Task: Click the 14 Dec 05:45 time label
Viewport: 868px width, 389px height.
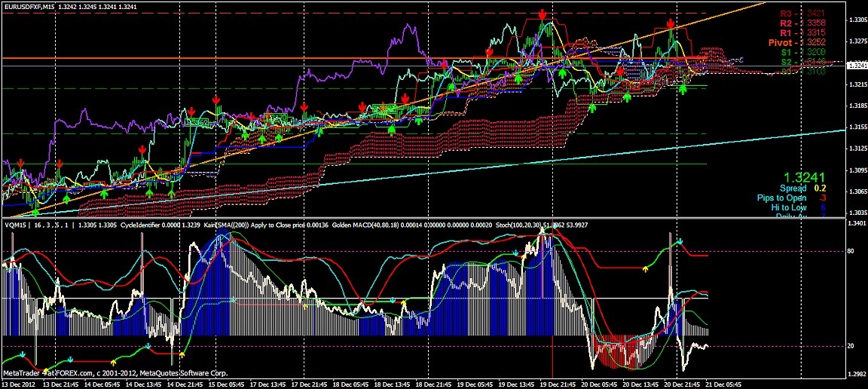Action: (103, 384)
